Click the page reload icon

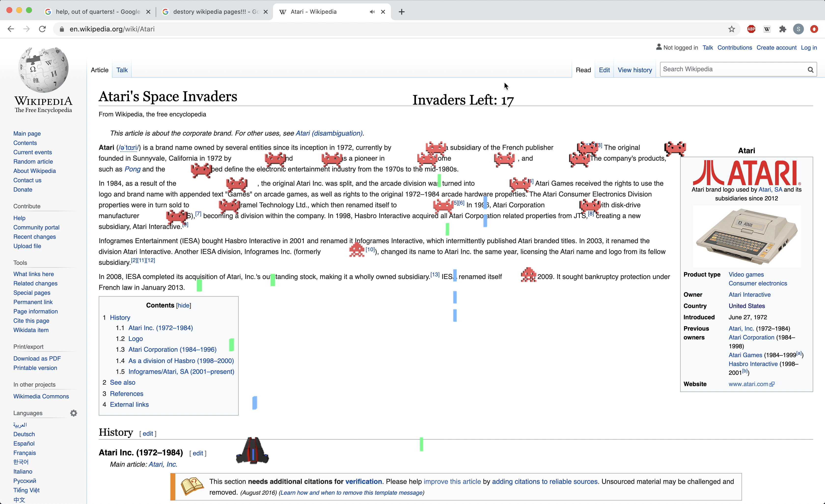42,29
